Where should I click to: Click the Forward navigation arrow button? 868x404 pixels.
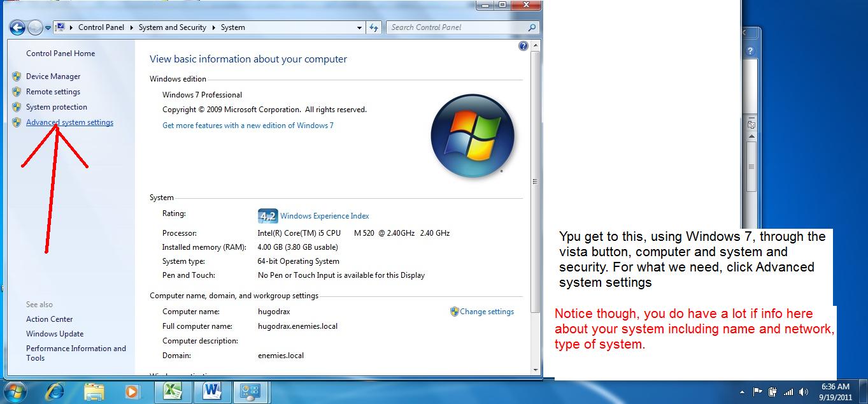[x=35, y=27]
